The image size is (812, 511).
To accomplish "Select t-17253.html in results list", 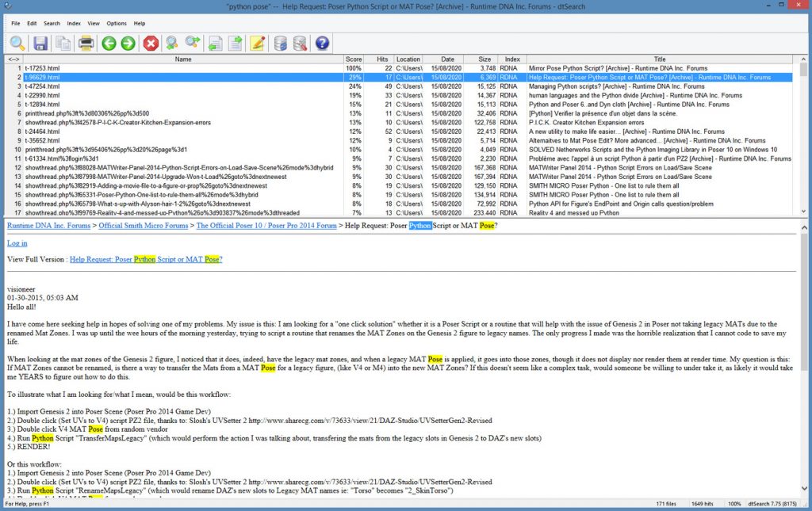I will tap(41, 69).
